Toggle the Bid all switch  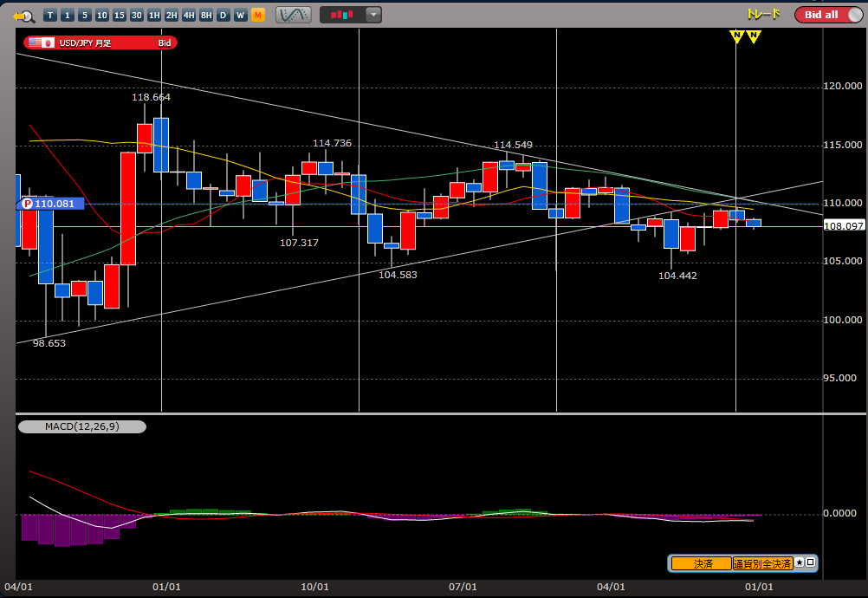[828, 15]
